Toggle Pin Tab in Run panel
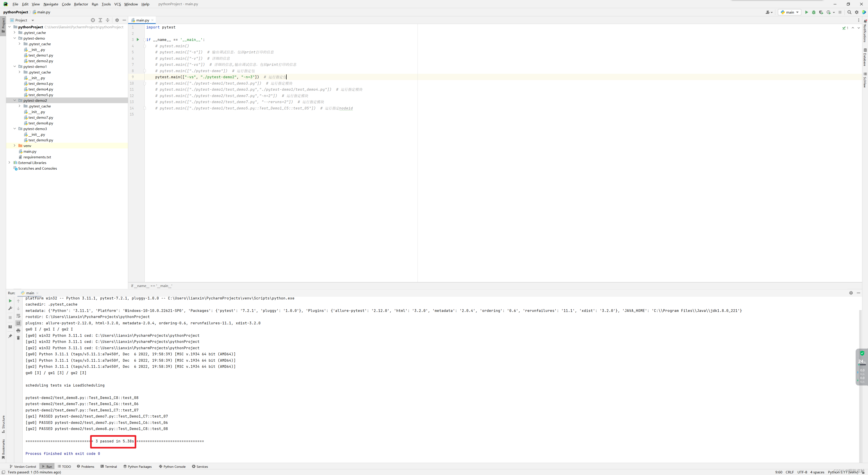868x475 pixels. click(x=10, y=336)
